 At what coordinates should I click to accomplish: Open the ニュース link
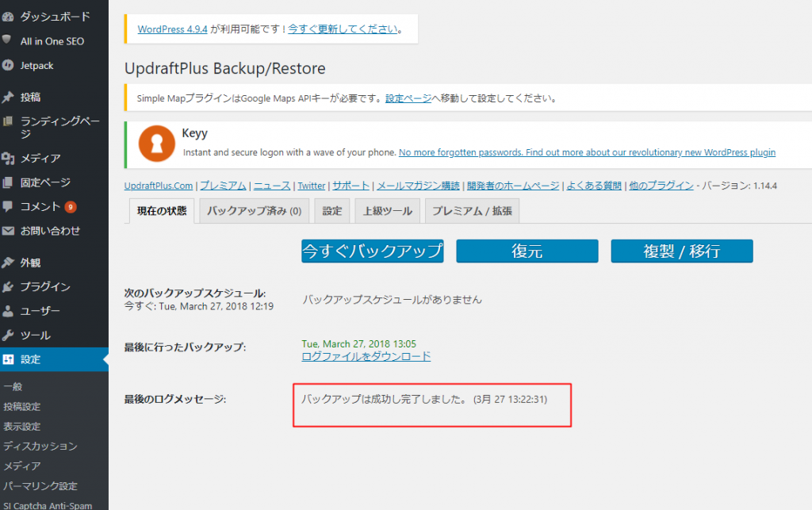272,186
